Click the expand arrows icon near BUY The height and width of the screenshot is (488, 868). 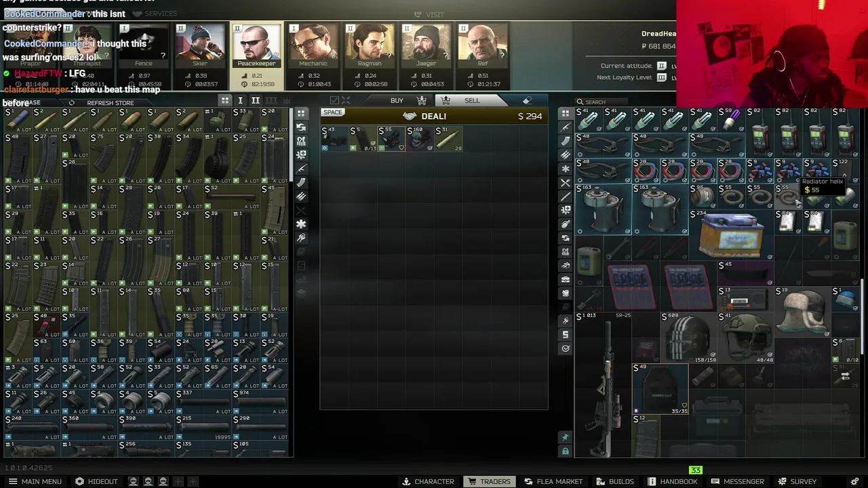(346, 100)
